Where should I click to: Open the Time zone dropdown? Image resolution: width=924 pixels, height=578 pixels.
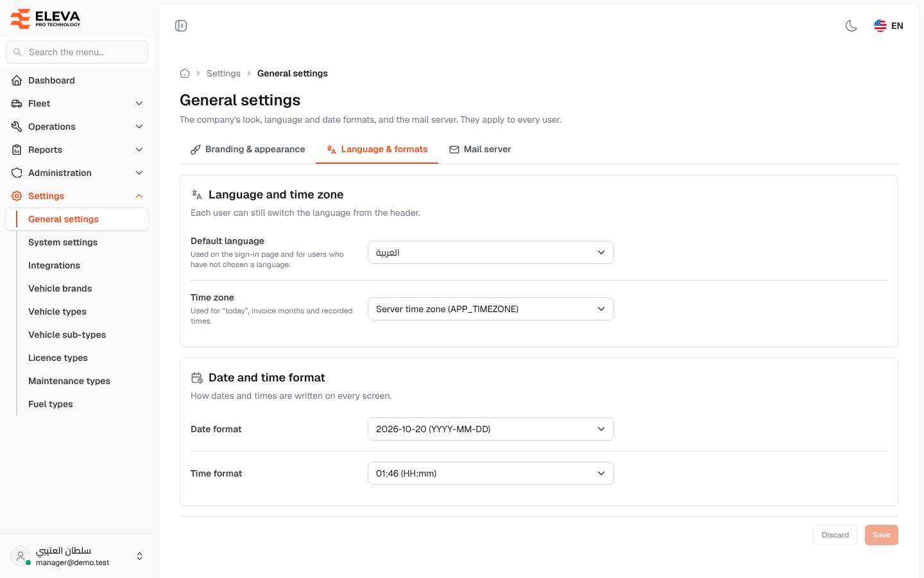click(491, 309)
